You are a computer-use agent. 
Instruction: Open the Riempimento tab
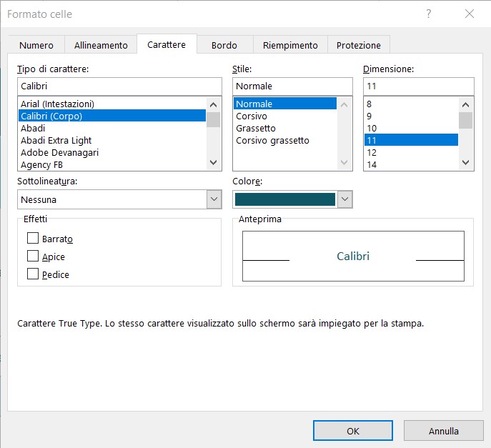point(290,45)
